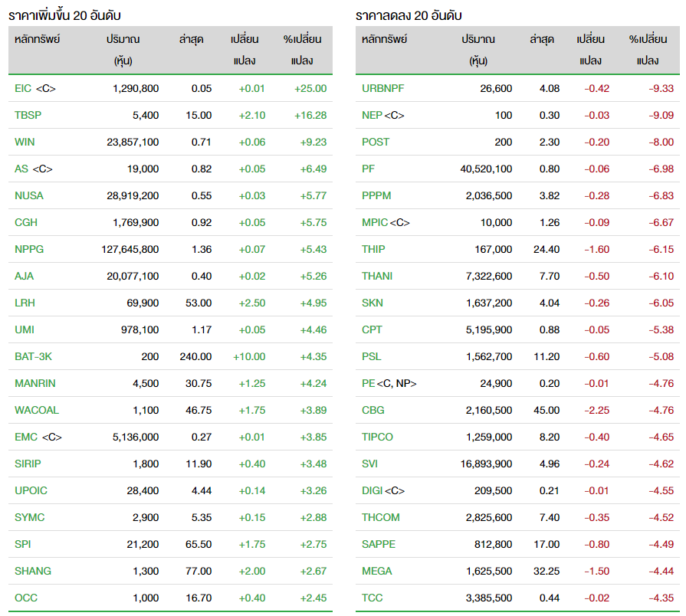Open the WACOAL stock page
The width and height of the screenshot is (686, 616).
(36, 411)
